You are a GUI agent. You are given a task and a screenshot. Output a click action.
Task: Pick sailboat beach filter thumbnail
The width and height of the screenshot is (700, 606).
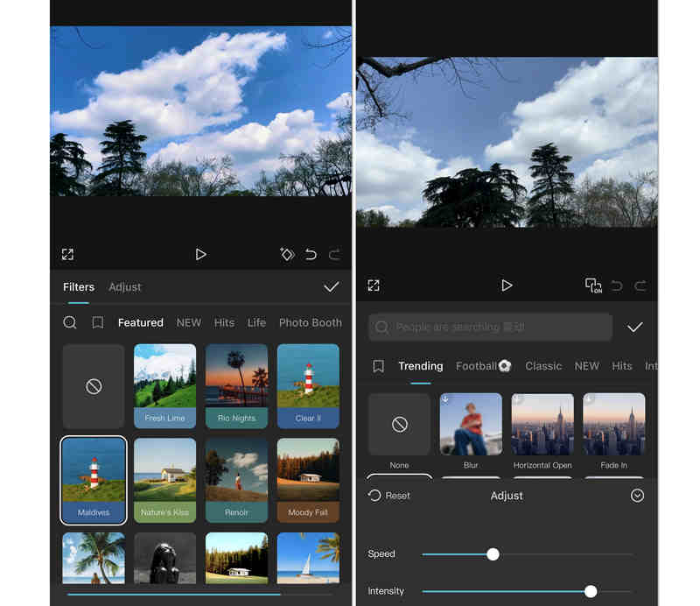tap(308, 558)
